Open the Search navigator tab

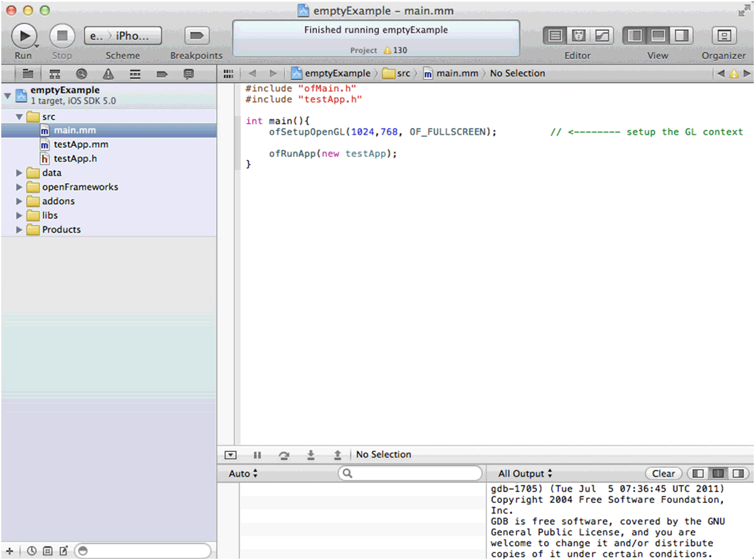(81, 74)
